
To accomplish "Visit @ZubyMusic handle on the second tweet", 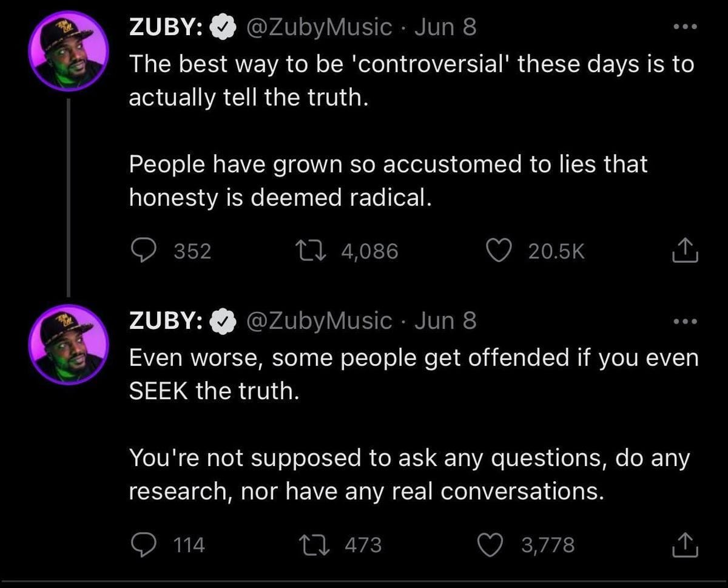I will tap(318, 321).
